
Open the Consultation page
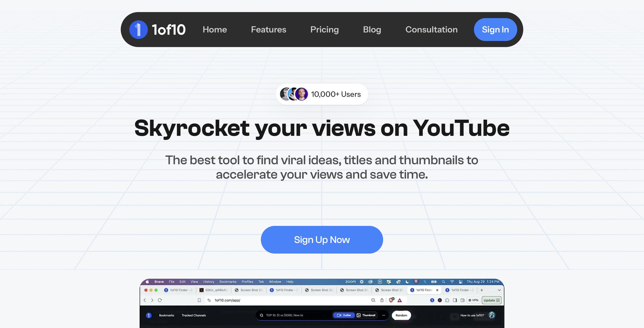tap(431, 29)
